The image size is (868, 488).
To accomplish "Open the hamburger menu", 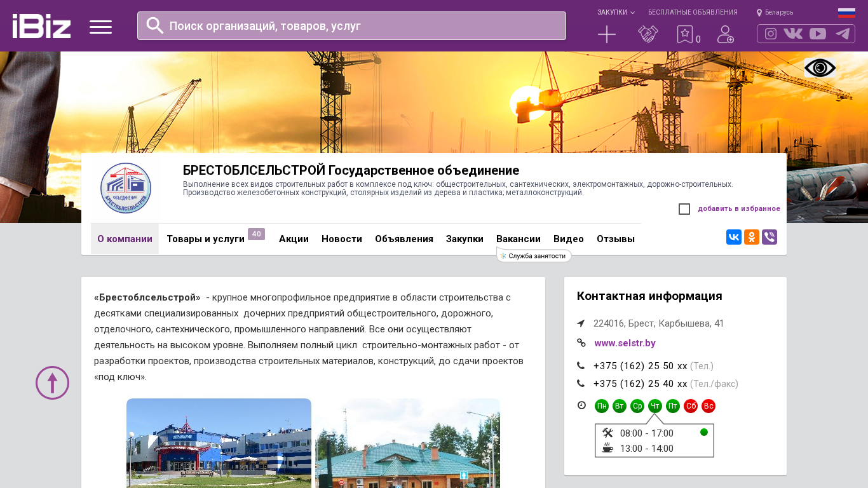I will (100, 27).
